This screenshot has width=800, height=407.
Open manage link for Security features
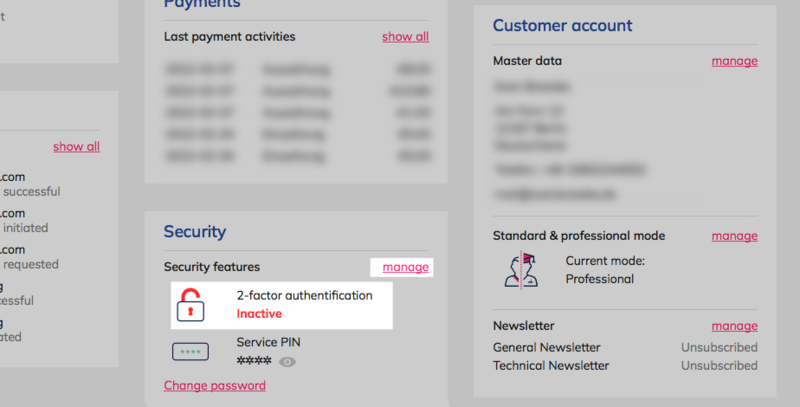pyautogui.click(x=406, y=267)
